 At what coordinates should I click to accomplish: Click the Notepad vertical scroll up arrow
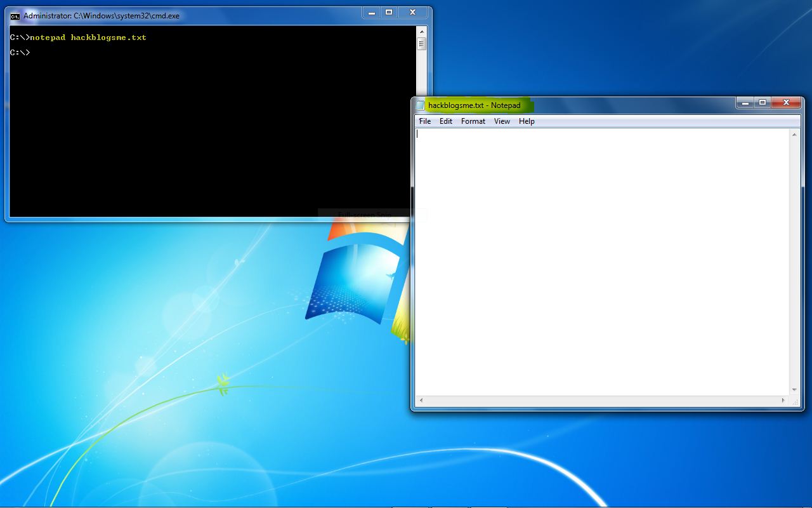[794, 135]
